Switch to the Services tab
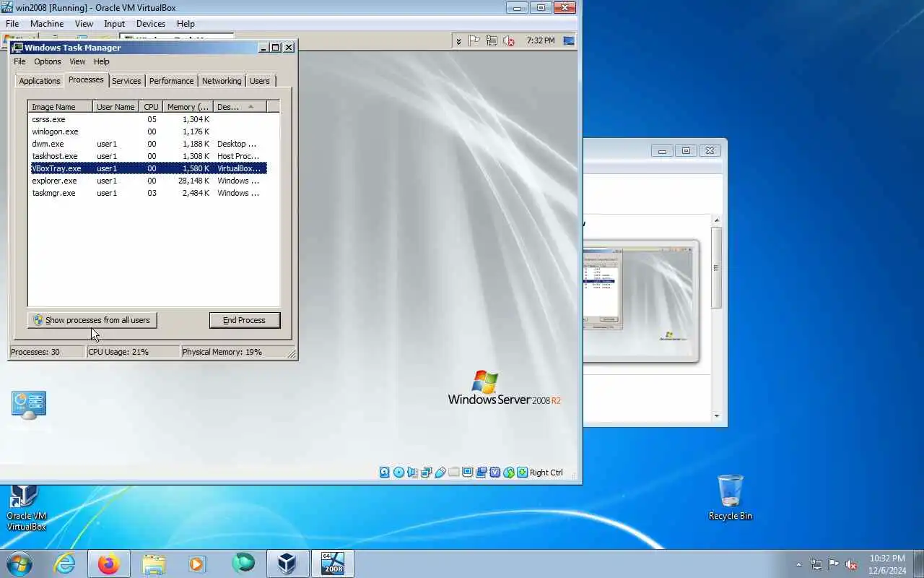The image size is (924, 578). pos(126,81)
